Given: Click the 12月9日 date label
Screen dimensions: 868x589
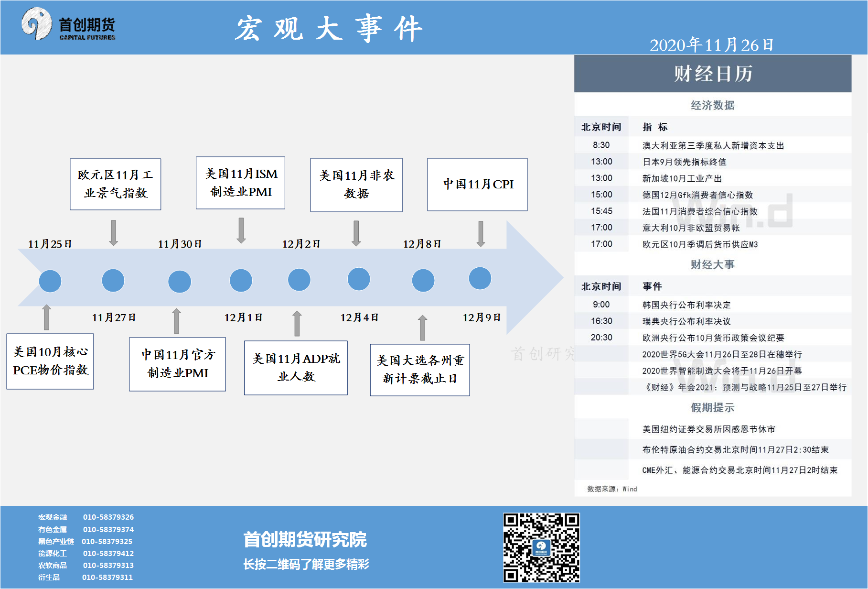Looking at the screenshot, I should click(482, 317).
